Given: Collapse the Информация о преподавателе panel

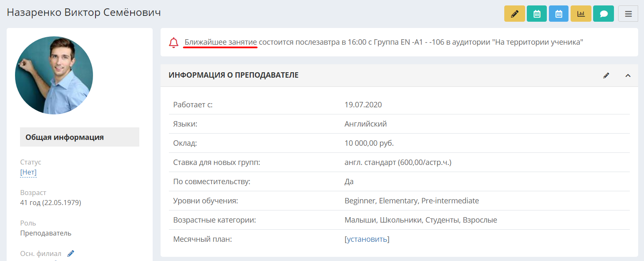Looking at the screenshot, I should 628,76.
